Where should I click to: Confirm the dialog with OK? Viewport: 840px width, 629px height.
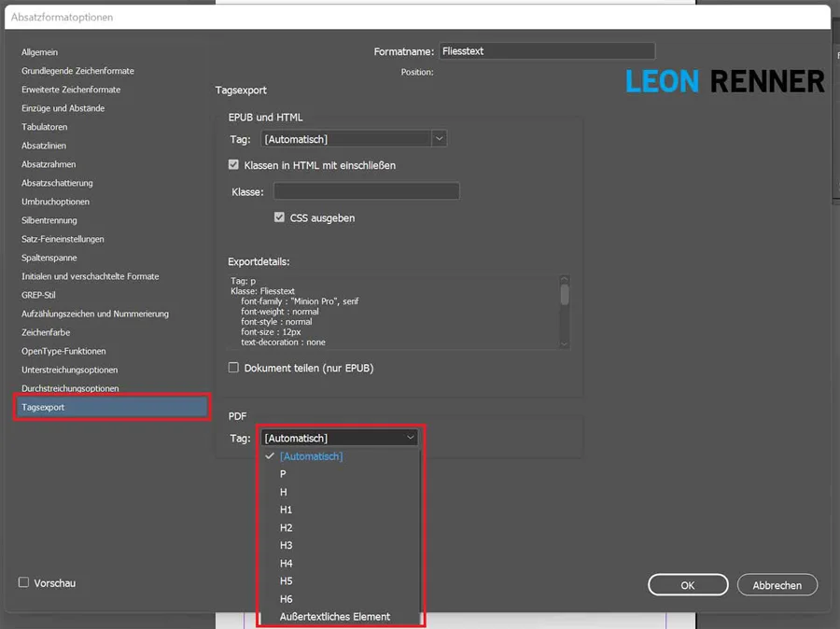click(687, 585)
